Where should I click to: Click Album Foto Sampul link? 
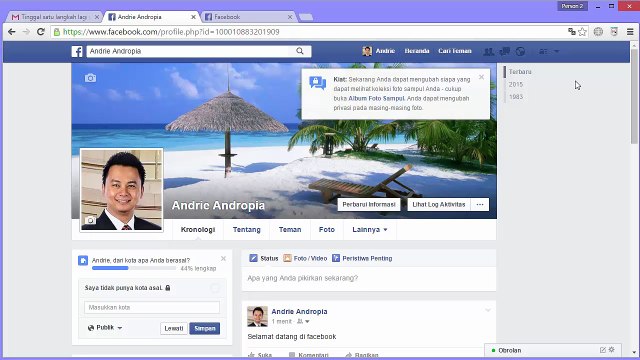point(376,98)
